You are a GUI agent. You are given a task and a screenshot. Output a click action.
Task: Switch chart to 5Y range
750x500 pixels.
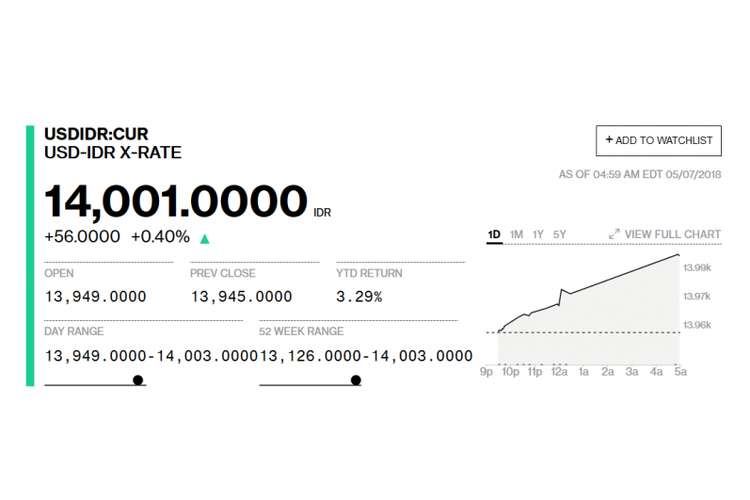(560, 234)
